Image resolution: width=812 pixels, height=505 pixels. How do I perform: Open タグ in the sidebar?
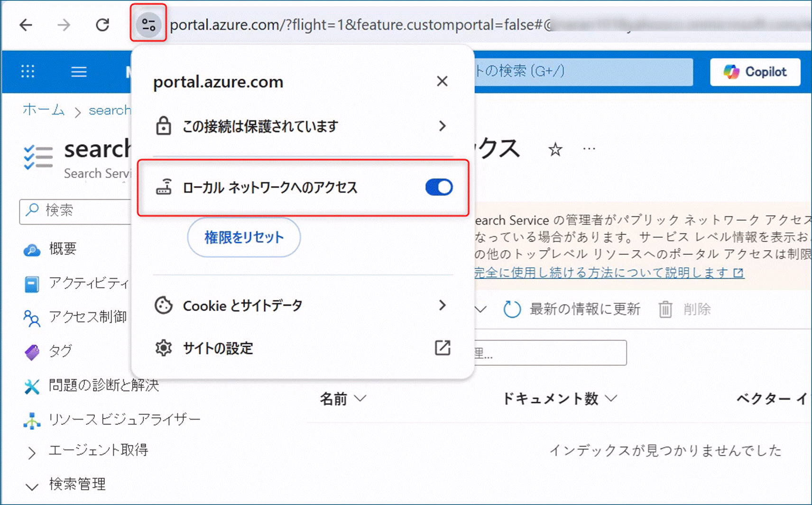(x=59, y=351)
